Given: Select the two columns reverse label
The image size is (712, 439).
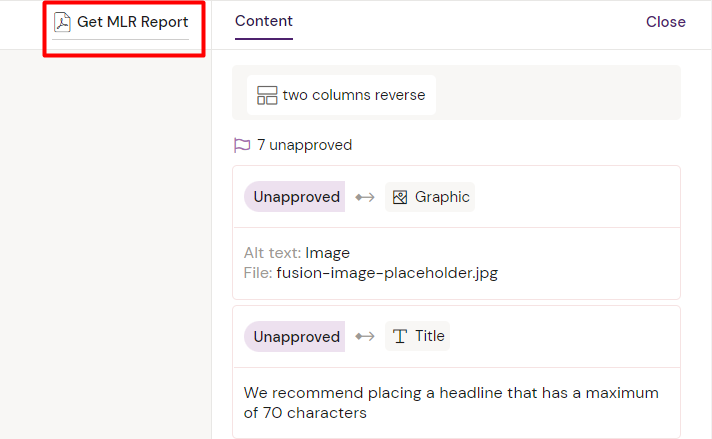Looking at the screenshot, I should 354,96.
